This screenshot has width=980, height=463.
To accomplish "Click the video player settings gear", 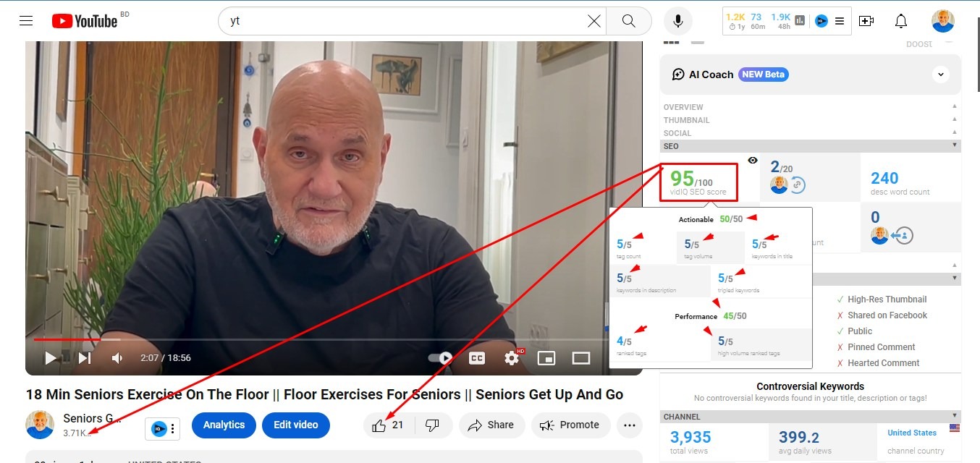I will point(512,357).
